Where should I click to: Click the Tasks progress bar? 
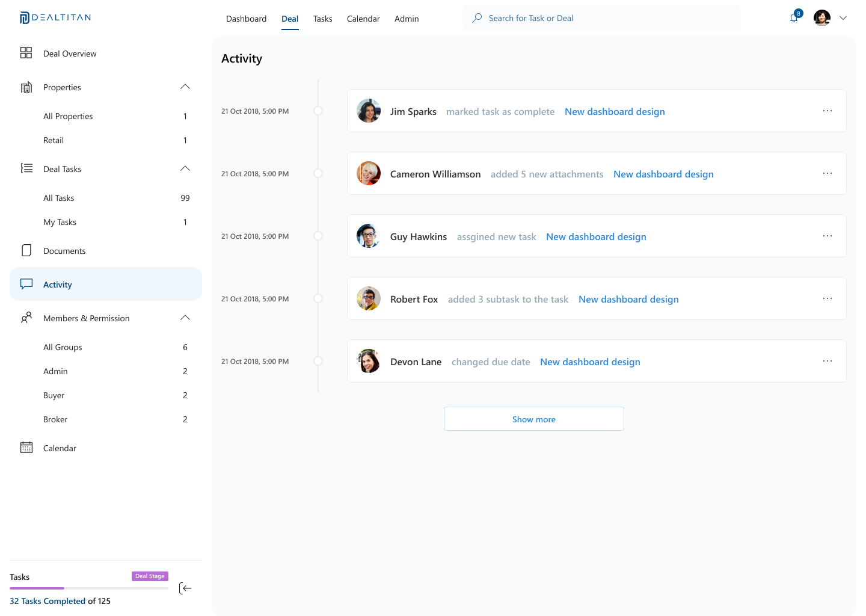(x=89, y=588)
